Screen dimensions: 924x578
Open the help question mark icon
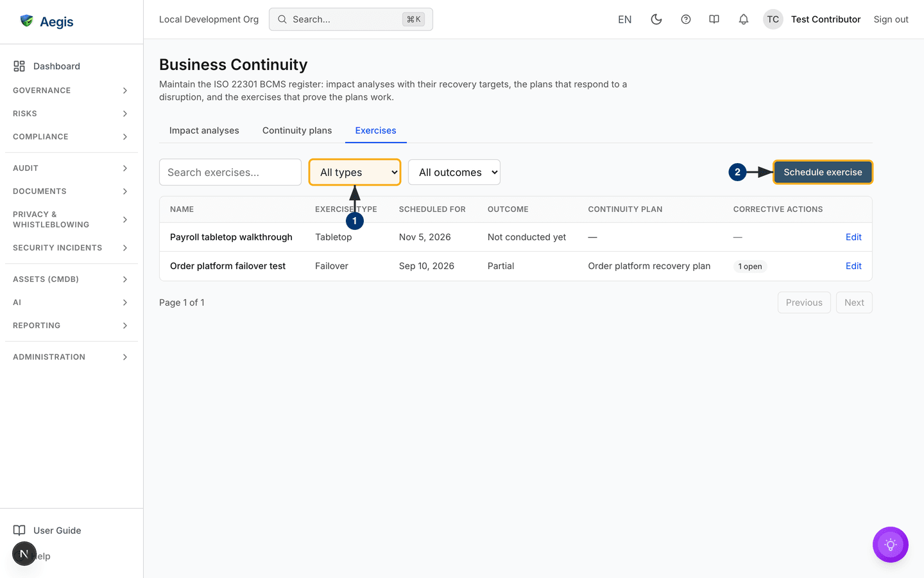coord(685,19)
